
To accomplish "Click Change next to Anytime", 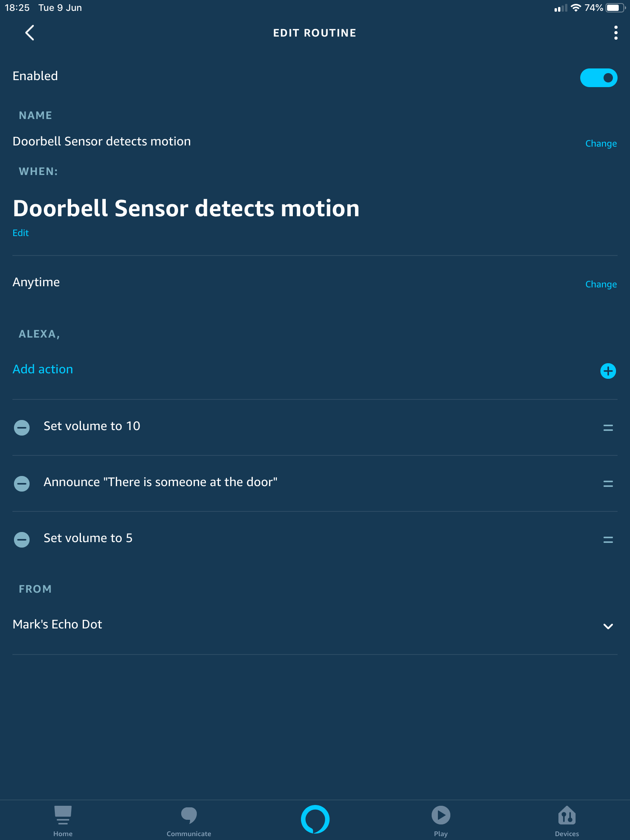I will 601,284.
